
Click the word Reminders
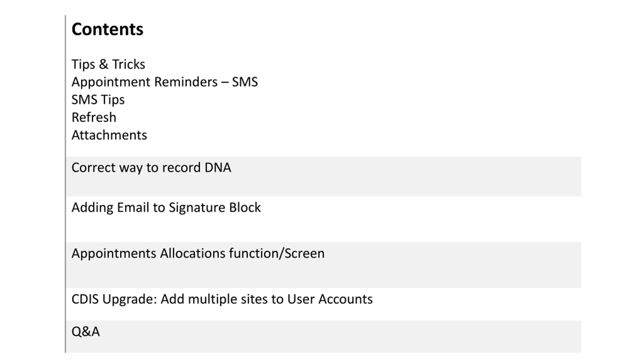pos(186,82)
